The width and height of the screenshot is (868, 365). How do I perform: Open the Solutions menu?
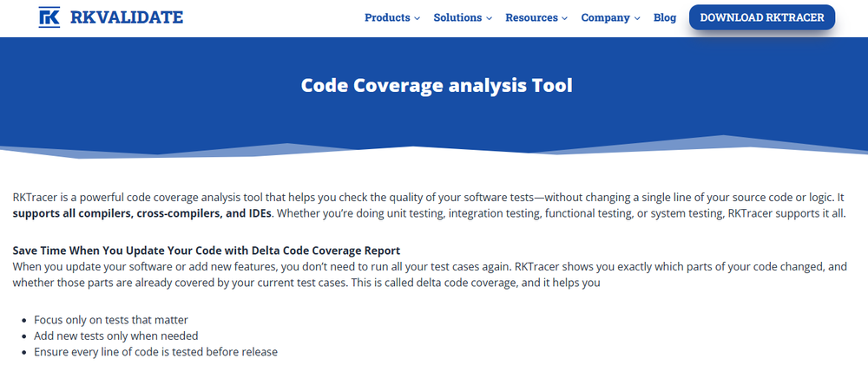point(457,17)
